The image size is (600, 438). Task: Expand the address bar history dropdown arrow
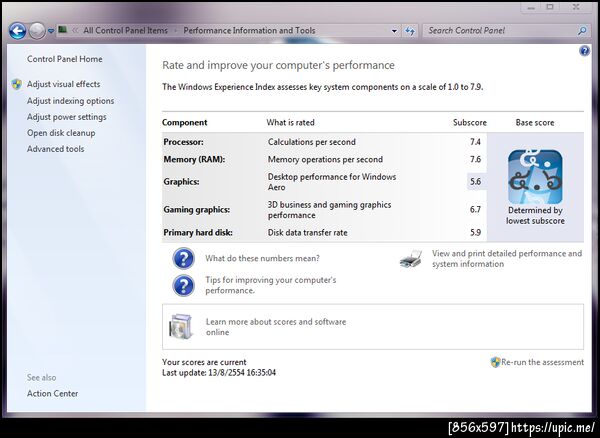pos(394,31)
